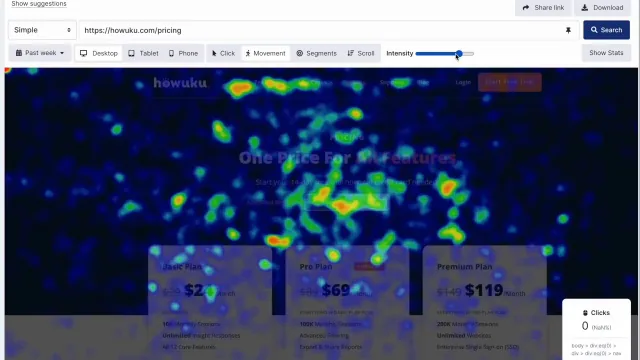Switch to Movement heatmap mode
Screen dimensions: 640x360
click(x=266, y=53)
